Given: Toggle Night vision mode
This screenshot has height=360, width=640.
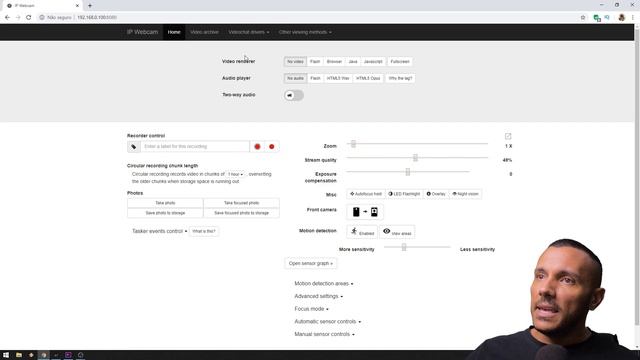Looking at the screenshot, I should [465, 194].
